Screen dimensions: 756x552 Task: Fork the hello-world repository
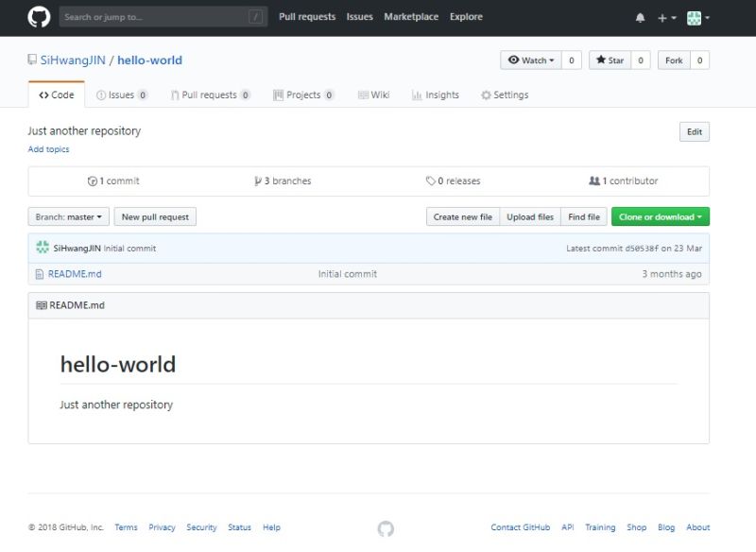674,60
